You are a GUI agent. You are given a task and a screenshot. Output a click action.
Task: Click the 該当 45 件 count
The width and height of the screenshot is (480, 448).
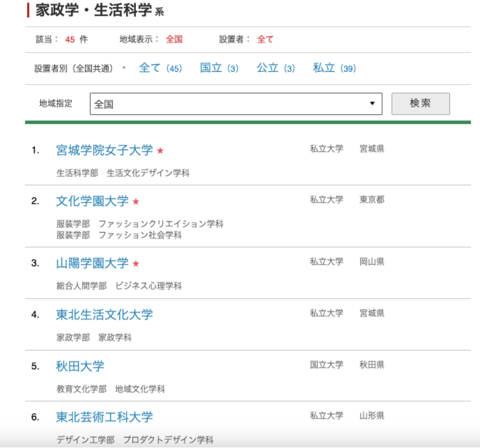[62, 39]
